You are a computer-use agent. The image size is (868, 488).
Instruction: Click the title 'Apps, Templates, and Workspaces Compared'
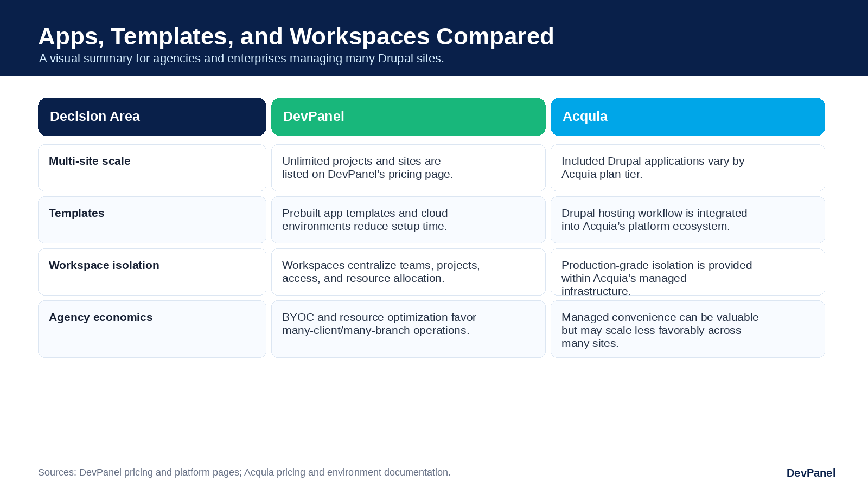coord(296,36)
